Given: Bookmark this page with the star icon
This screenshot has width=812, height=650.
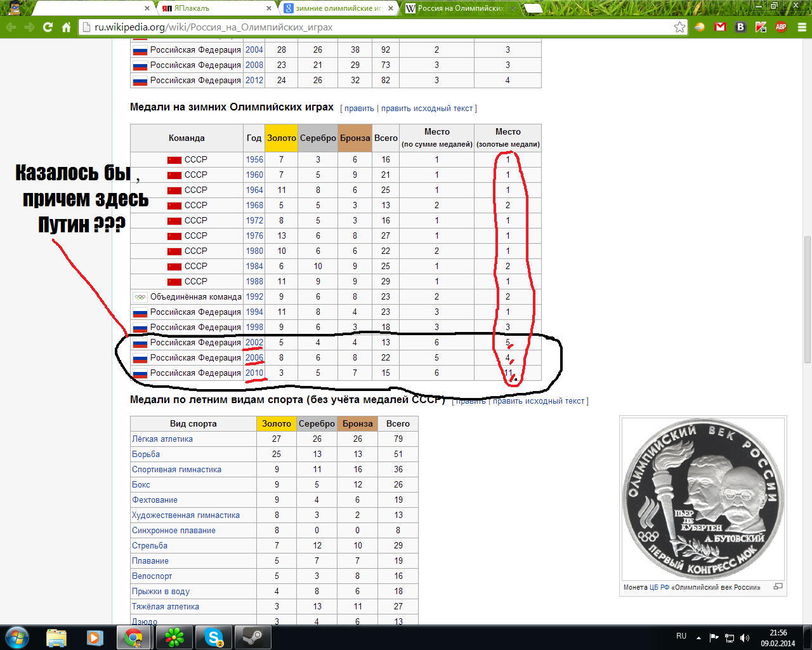Looking at the screenshot, I should (679, 27).
